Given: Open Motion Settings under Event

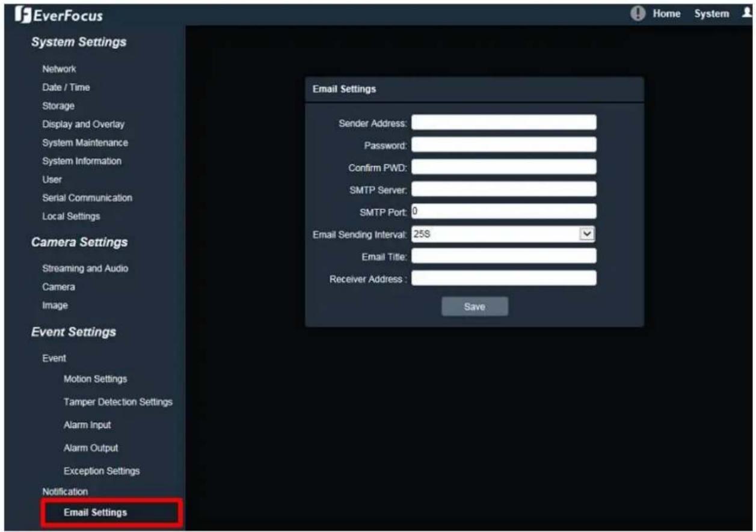Looking at the screenshot, I should (95, 379).
